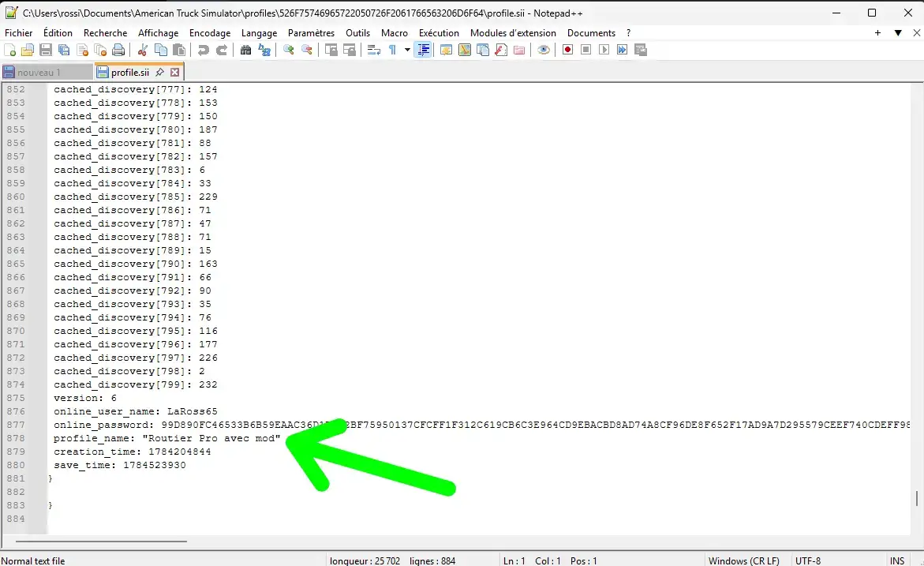Screen dimensions: 924x566
Task: Close the profile.sii tab
Action: pyautogui.click(x=175, y=73)
